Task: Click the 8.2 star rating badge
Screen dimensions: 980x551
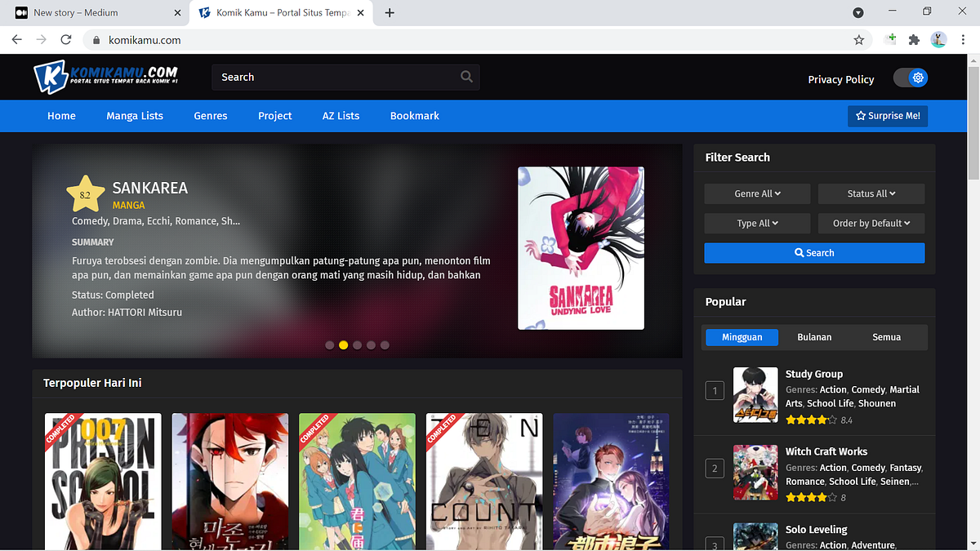Action: point(86,194)
